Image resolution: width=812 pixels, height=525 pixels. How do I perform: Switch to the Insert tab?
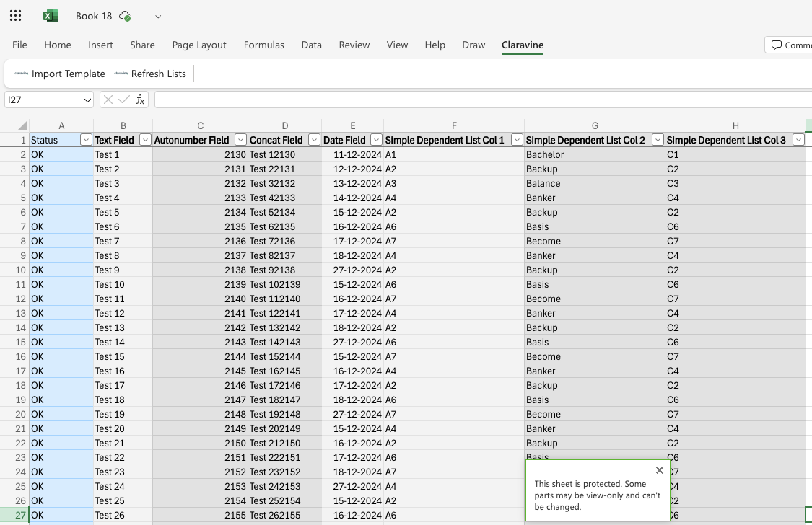100,45
